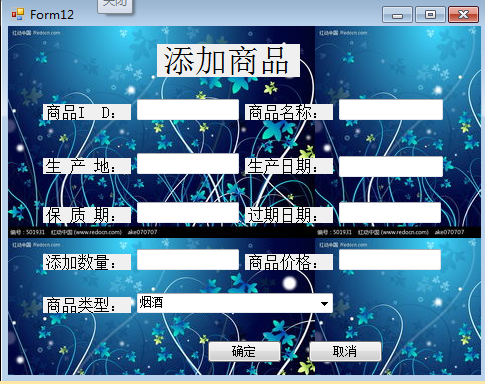Viewport: 485px width, 384px height.
Task: Click the 添加商品 heading label
Action: tap(228, 61)
